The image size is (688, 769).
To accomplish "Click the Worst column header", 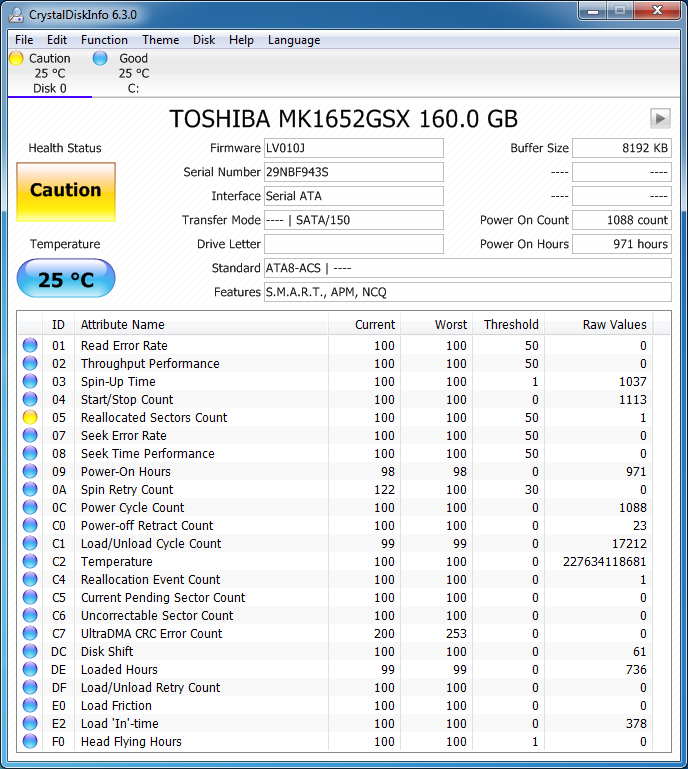I will pos(436,325).
